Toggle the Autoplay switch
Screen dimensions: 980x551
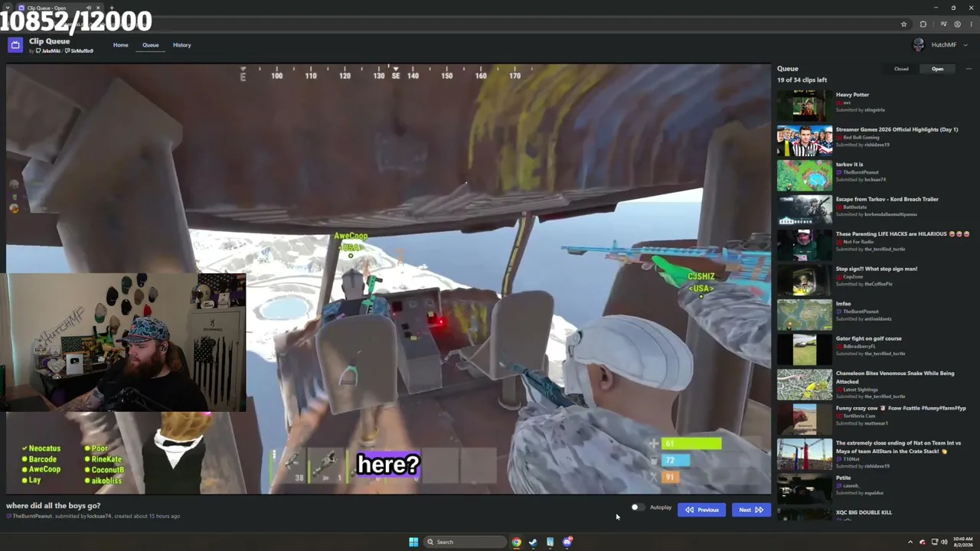(x=636, y=507)
